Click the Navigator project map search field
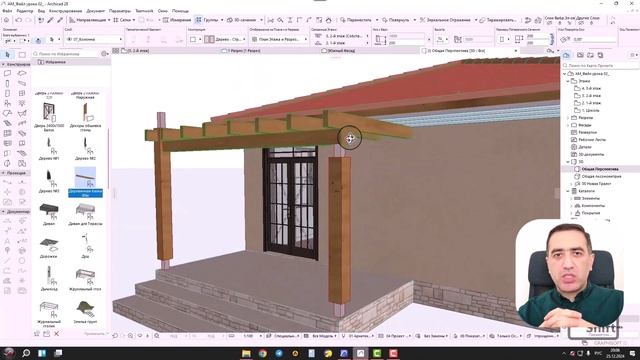 (x=599, y=65)
